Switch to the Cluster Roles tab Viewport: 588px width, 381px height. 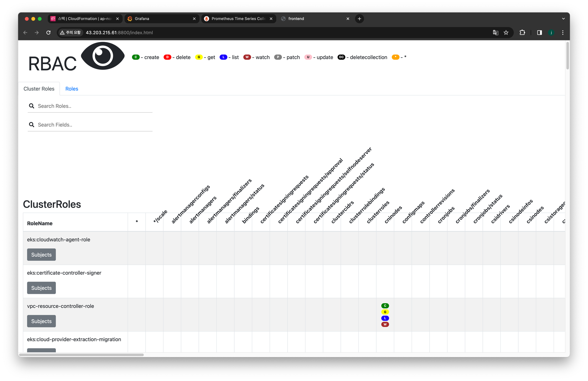[x=39, y=89]
